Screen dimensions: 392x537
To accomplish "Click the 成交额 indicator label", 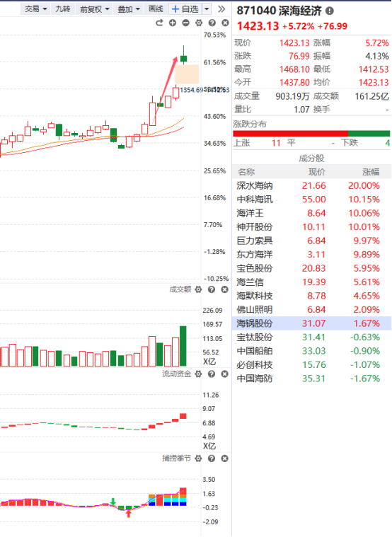I will pyautogui.click(x=180, y=290).
